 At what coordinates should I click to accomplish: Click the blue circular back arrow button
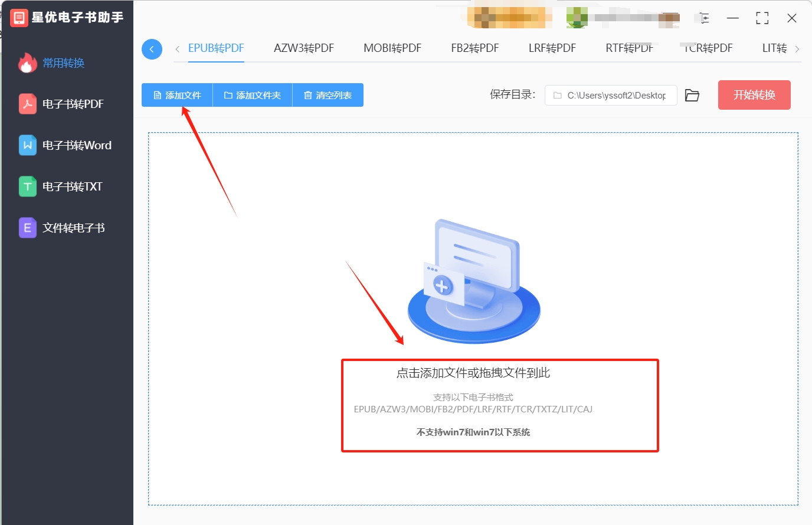click(152, 49)
